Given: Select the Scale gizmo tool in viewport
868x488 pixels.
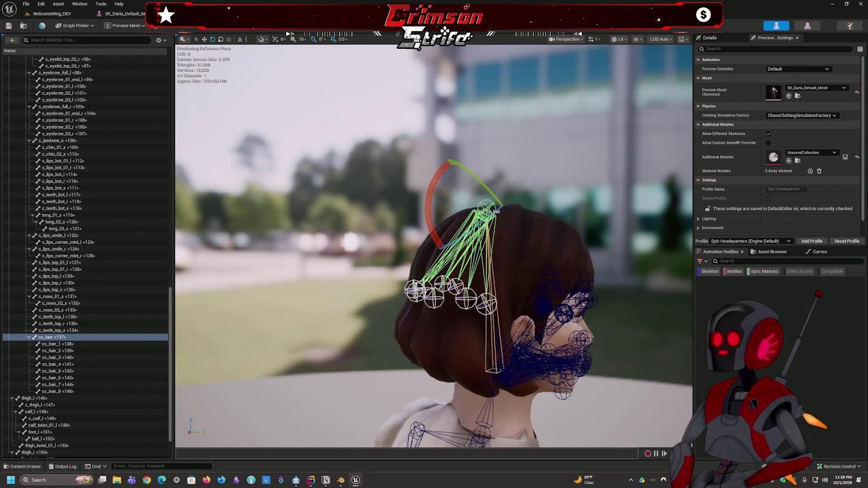Looking at the screenshot, I should [x=220, y=39].
